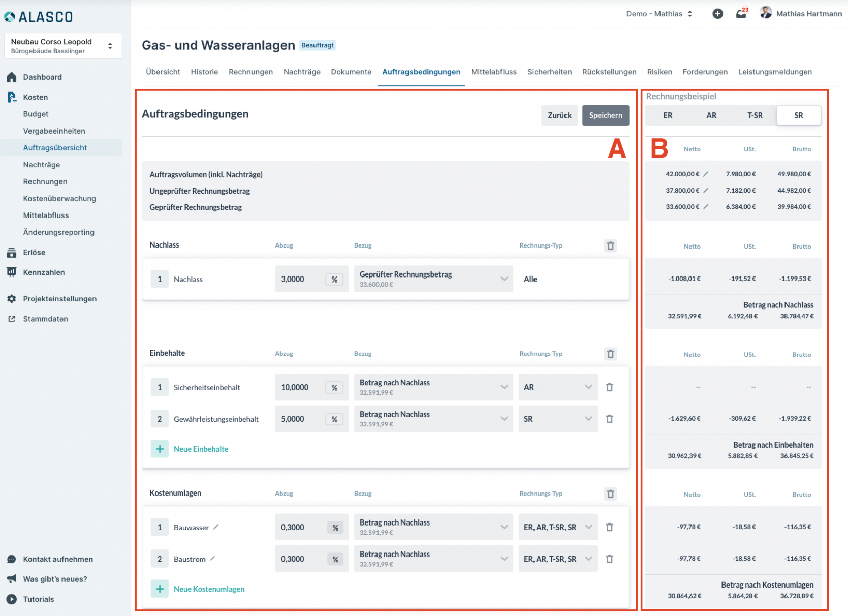Edit the Bauwasser name with pencil icon
The width and height of the screenshot is (848, 616).
tap(216, 527)
